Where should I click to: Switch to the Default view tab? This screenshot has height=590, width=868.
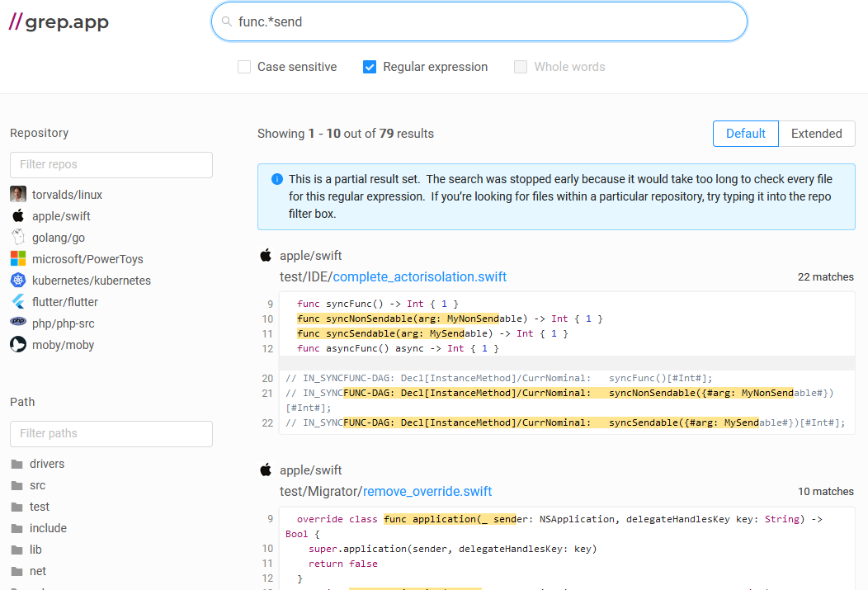pos(746,134)
